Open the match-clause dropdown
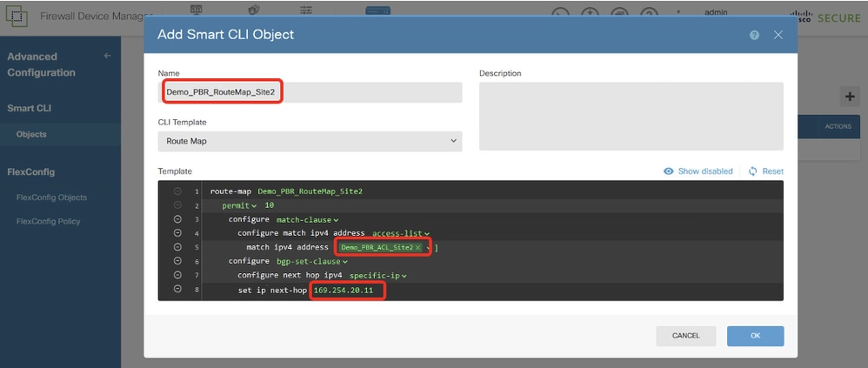This screenshot has width=868, height=368. click(x=307, y=220)
